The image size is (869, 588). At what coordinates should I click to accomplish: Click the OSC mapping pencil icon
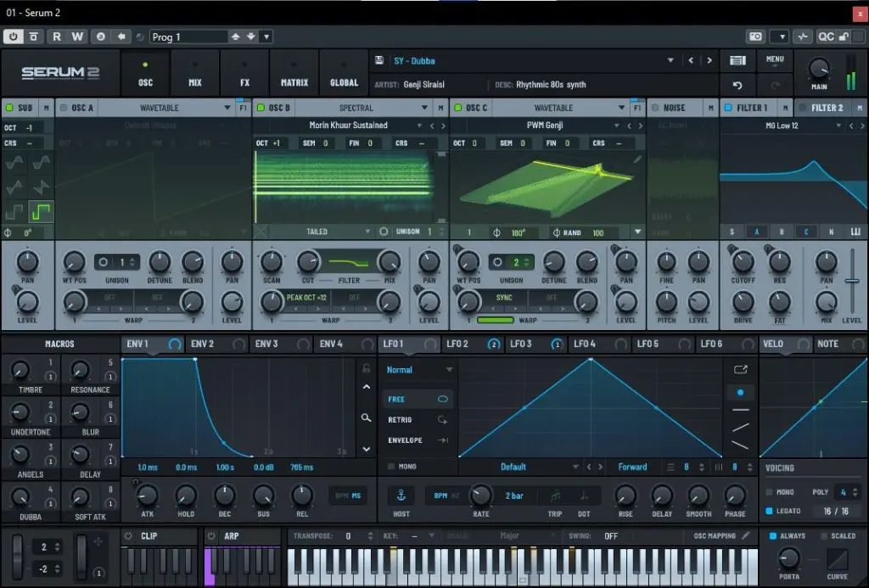coord(746,535)
